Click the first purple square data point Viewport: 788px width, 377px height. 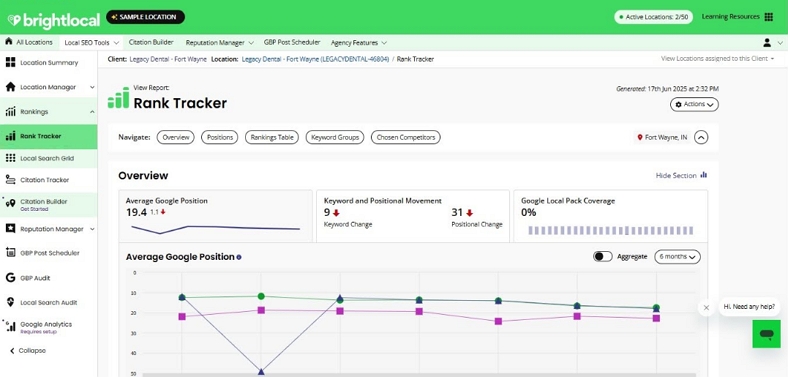point(182,317)
